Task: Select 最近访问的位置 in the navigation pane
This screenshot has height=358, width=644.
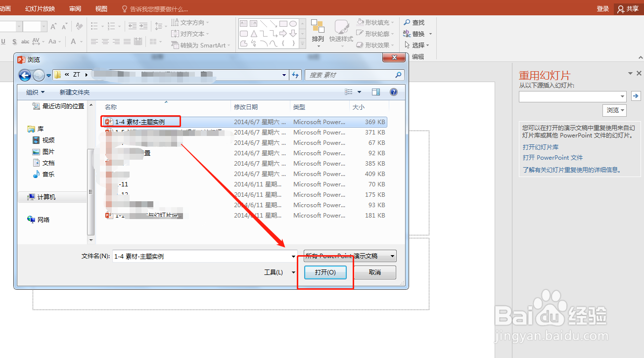Action: point(58,106)
